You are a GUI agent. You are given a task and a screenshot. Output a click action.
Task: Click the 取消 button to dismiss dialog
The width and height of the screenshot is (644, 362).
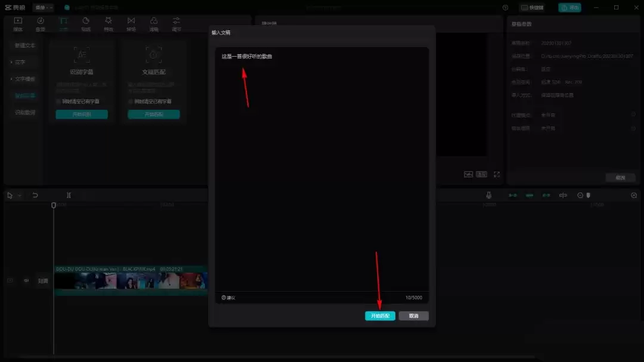pos(413,316)
